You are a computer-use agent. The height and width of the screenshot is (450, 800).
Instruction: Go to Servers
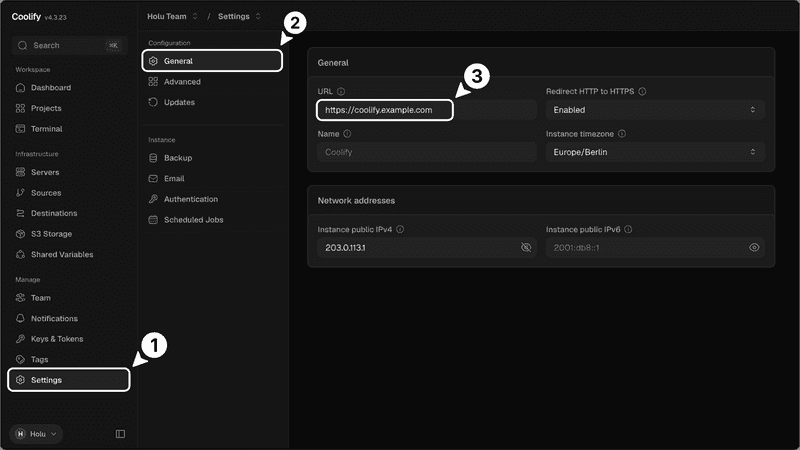69,172
